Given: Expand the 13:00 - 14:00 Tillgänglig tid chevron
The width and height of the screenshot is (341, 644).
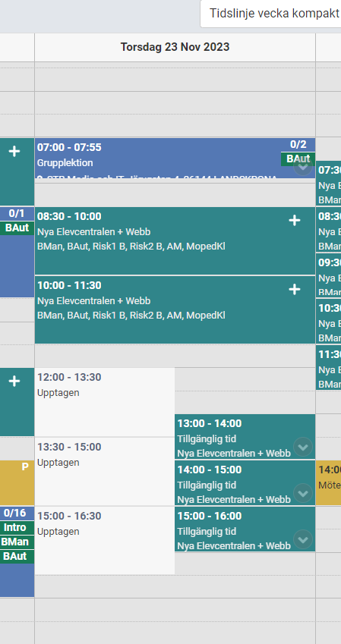Looking at the screenshot, I should point(303,447).
